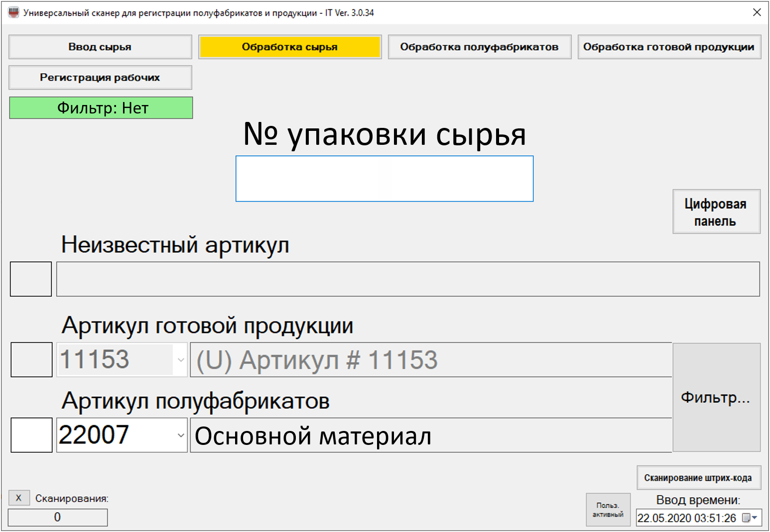Close the scanner application window
The width and height of the screenshot is (770, 532).
click(757, 12)
